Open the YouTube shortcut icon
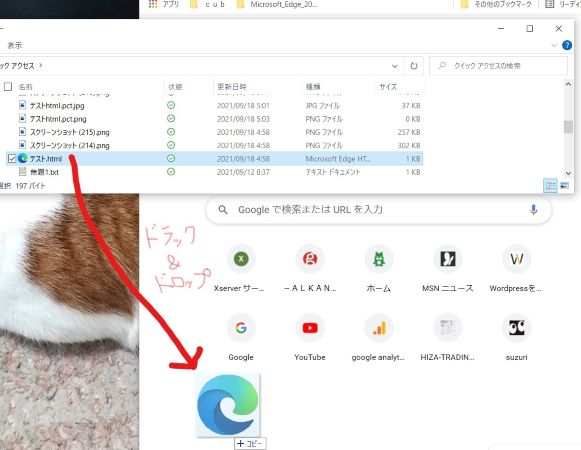581x450 pixels. point(310,328)
